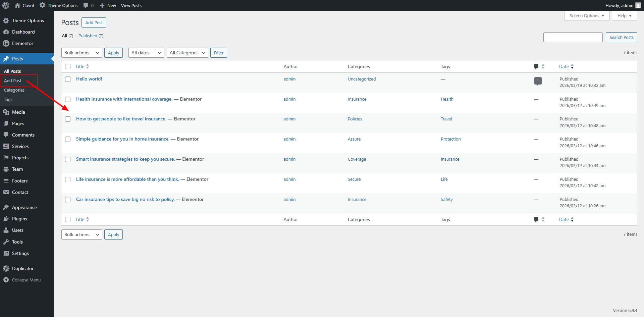Image resolution: width=644 pixels, height=317 pixels.
Task: Expand the Screen Options tab
Action: [587, 16]
